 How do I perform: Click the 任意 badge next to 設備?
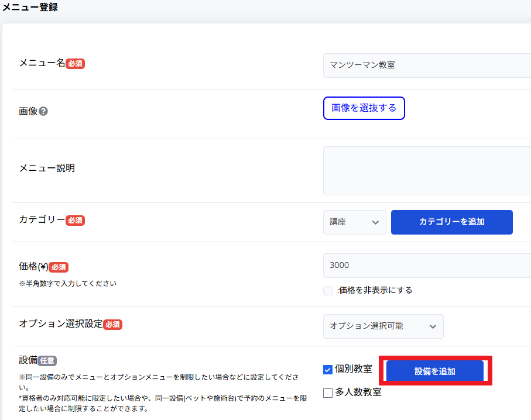(47, 361)
